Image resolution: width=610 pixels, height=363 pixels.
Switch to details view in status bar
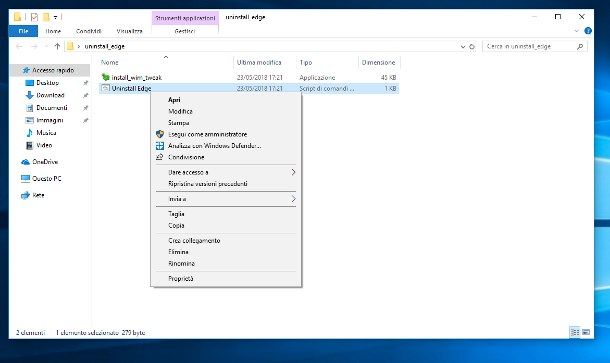click(x=575, y=332)
